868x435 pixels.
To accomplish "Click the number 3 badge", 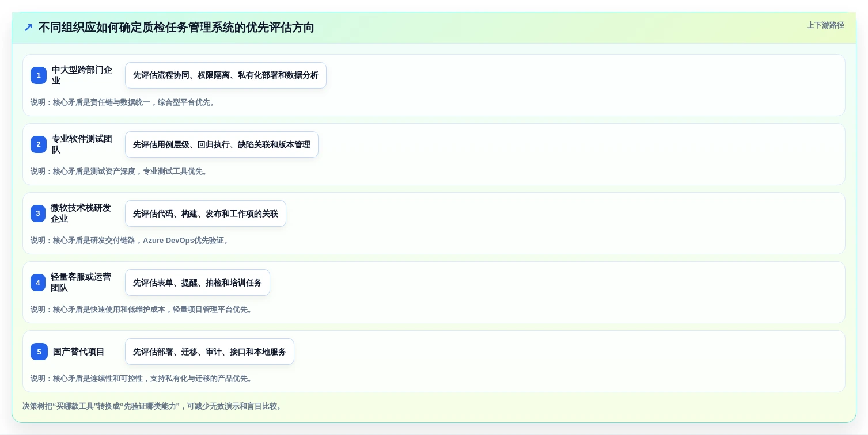I will pyautogui.click(x=38, y=213).
